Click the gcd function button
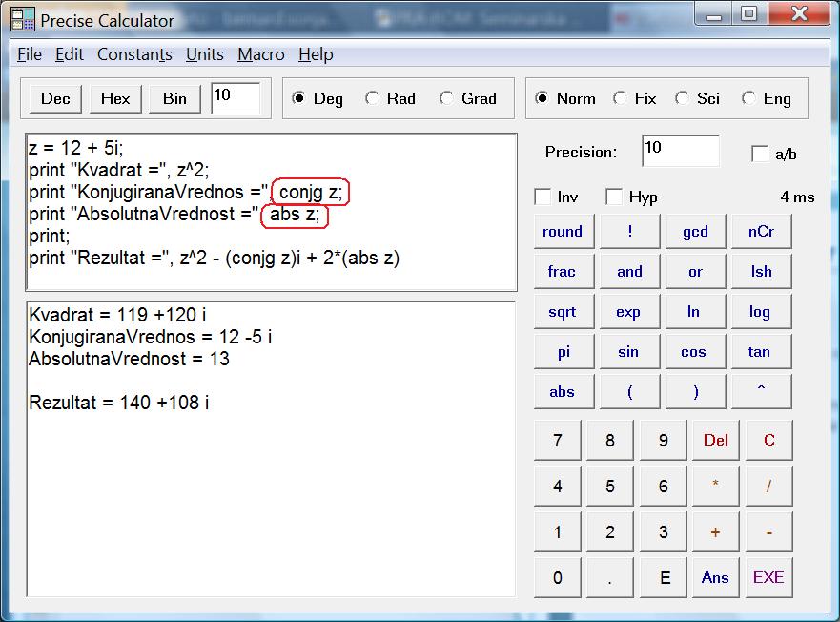The image size is (840, 622). [695, 232]
